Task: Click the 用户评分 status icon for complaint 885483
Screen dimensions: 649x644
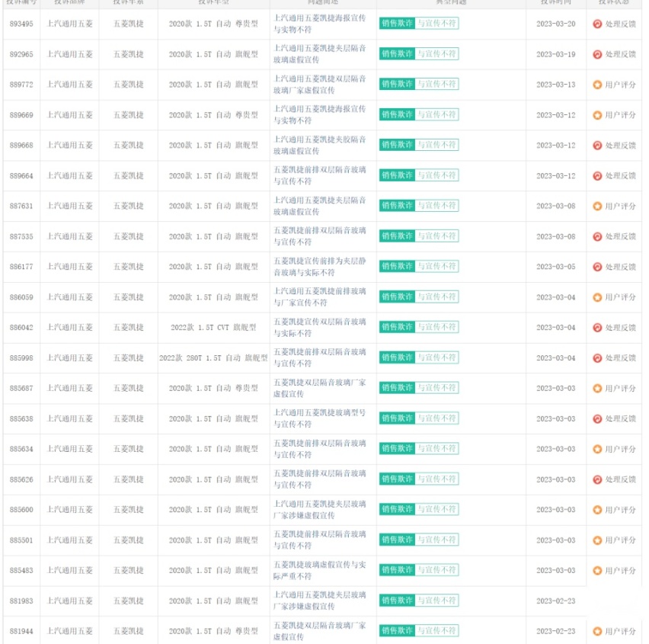Action: click(x=597, y=570)
